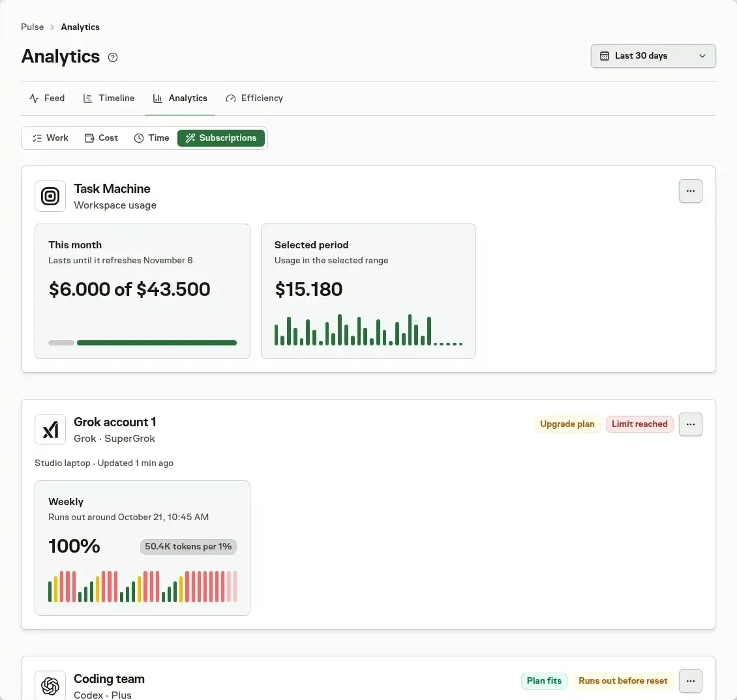The width and height of the screenshot is (737, 700).
Task: Click the Coding team title
Action: (109, 679)
